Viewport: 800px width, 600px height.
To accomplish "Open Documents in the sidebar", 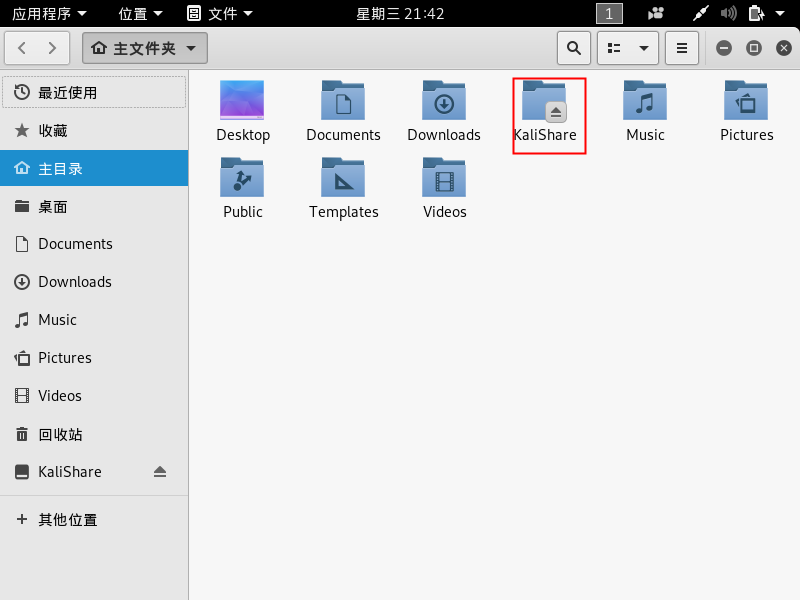I will pyautogui.click(x=94, y=244).
